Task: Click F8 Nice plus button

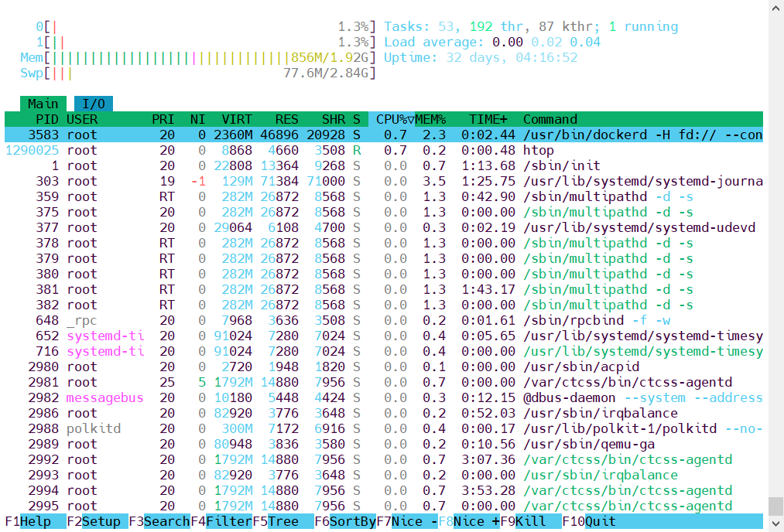Action: 468,521
